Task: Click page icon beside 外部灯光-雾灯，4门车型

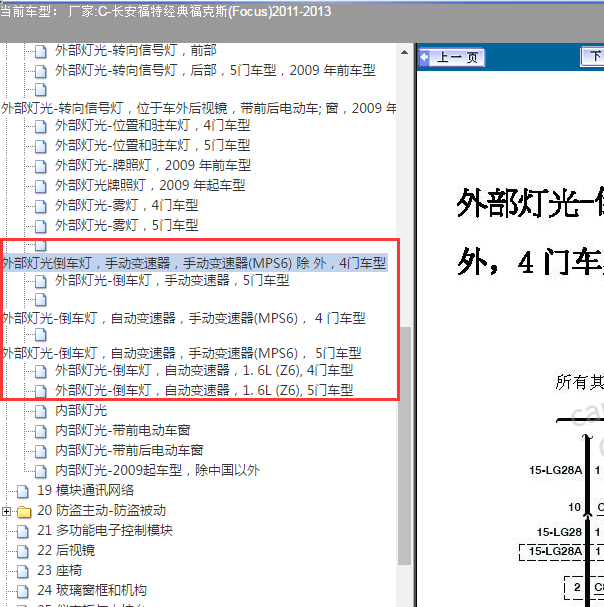Action: coord(41,206)
